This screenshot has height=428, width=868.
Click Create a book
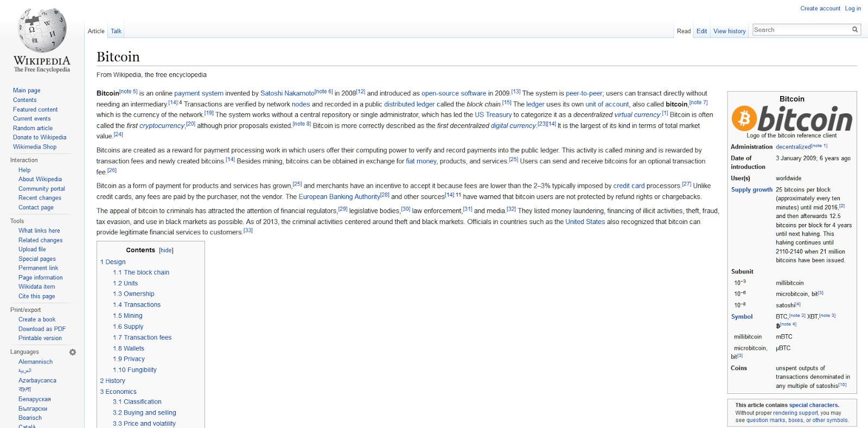pyautogui.click(x=37, y=320)
